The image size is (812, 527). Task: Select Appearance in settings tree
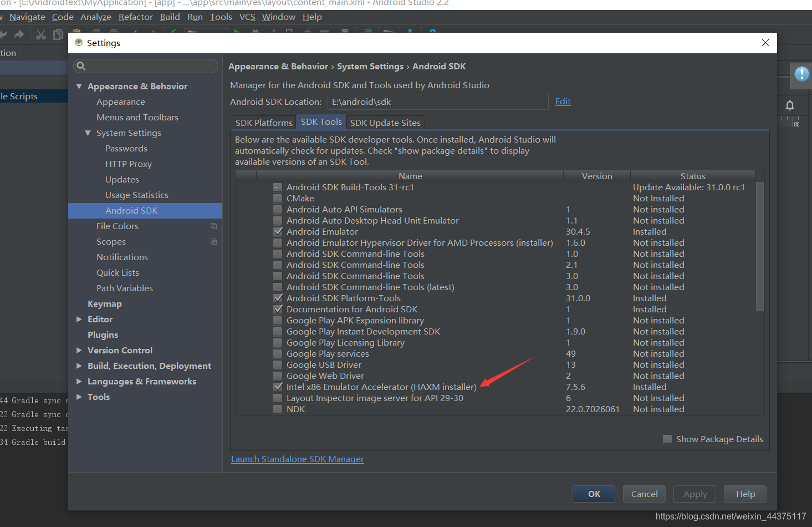[121, 102]
